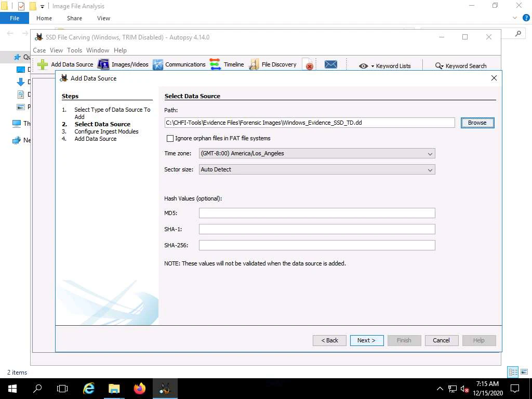Switch to Autopsy on the taskbar
532x399 pixels.
pyautogui.click(x=165, y=389)
